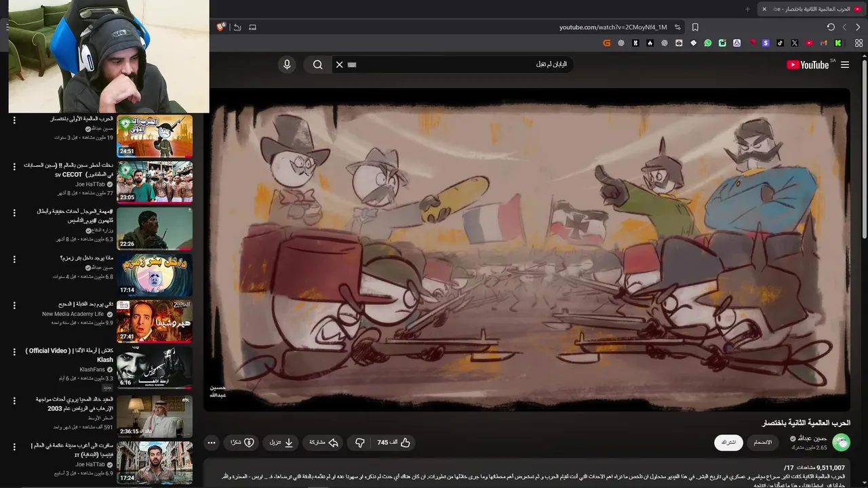Open the بئر زمزم video thumbnail
This screenshot has width=868, height=488.
point(155,274)
